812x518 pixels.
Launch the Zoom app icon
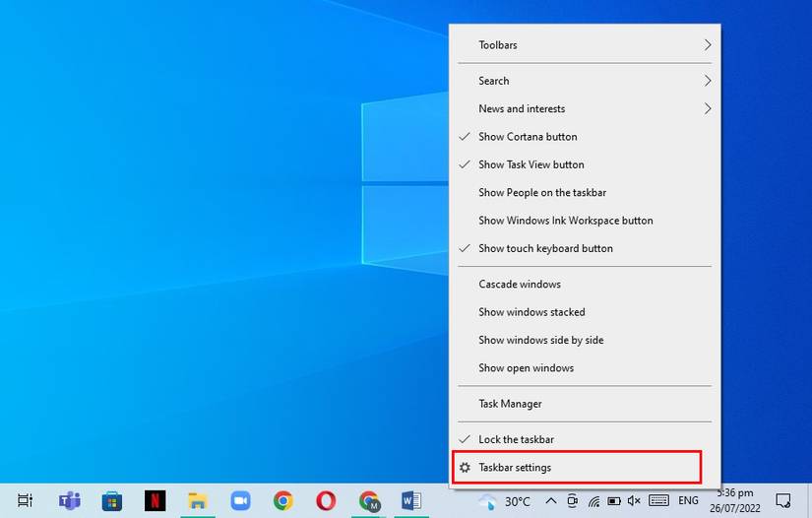pyautogui.click(x=241, y=500)
